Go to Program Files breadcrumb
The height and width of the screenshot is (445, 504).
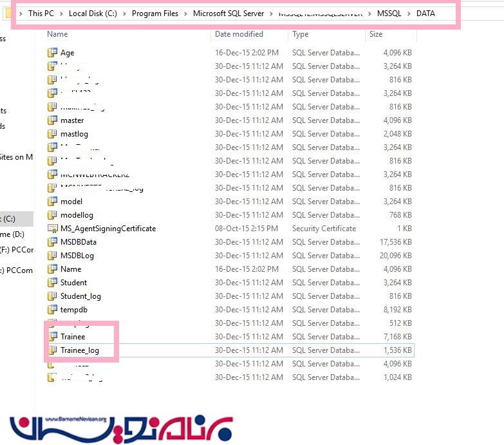[x=155, y=14]
